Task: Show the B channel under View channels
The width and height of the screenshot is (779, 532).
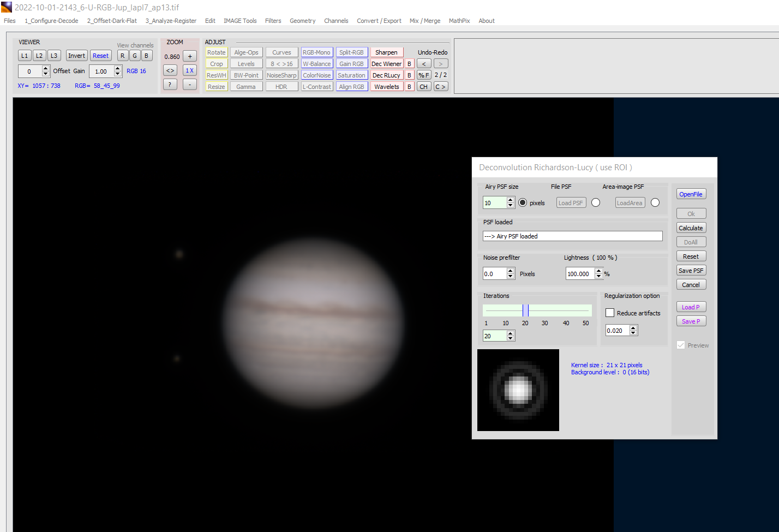Action: [147, 56]
